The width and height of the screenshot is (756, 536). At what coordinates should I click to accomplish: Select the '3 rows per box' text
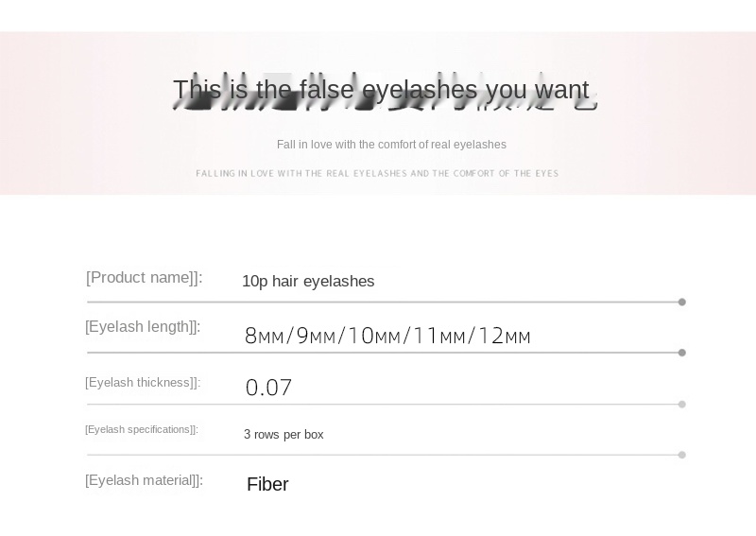click(283, 435)
